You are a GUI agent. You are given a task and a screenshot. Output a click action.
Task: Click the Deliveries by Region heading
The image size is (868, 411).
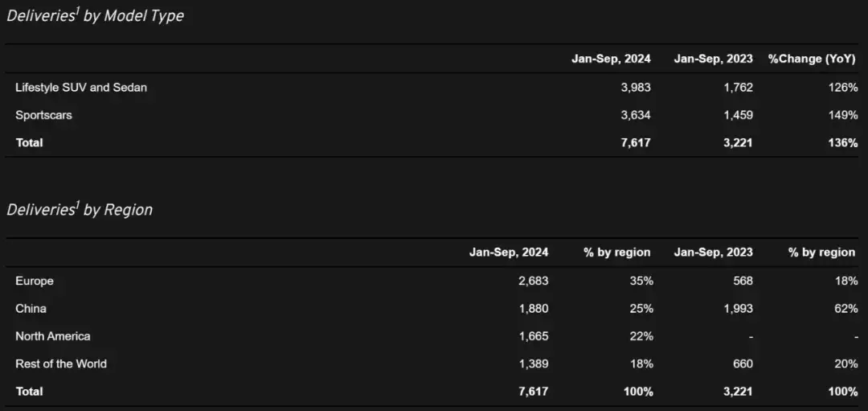[79, 210]
